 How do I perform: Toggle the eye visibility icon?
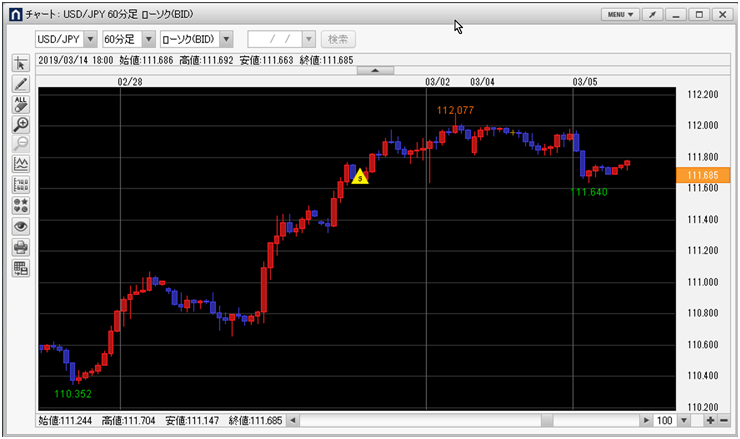pos(20,227)
